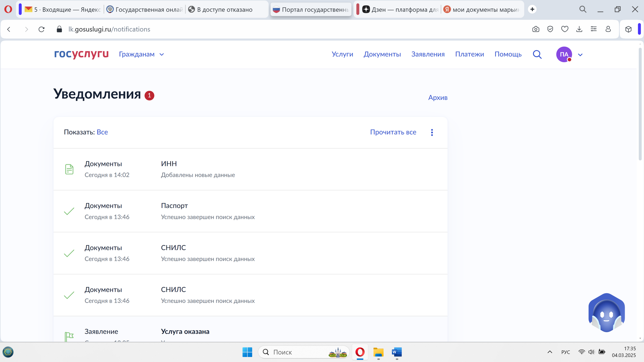Open the Показать: Все filter dropdown
The width and height of the screenshot is (644, 362).
point(102,132)
